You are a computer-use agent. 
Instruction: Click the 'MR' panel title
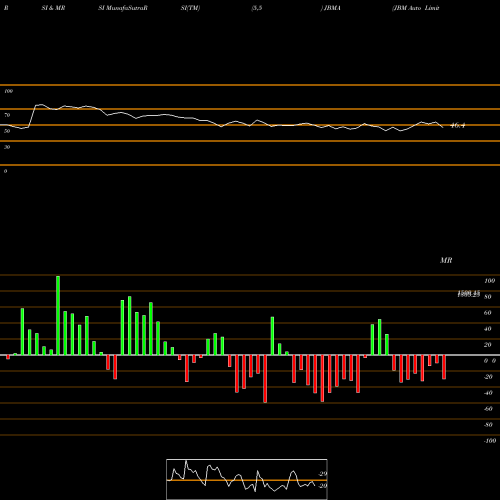[x=446, y=260]
